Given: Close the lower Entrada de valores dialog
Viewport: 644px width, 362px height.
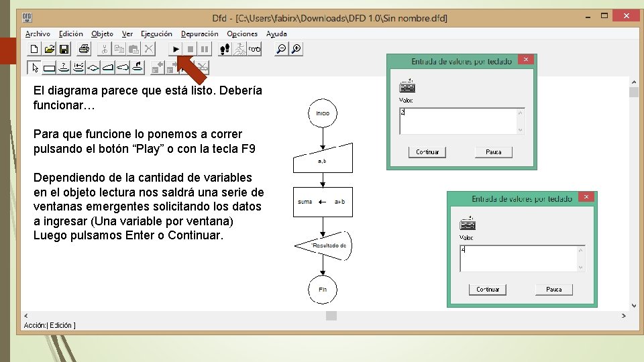Looking at the screenshot, I should pyautogui.click(x=586, y=197).
